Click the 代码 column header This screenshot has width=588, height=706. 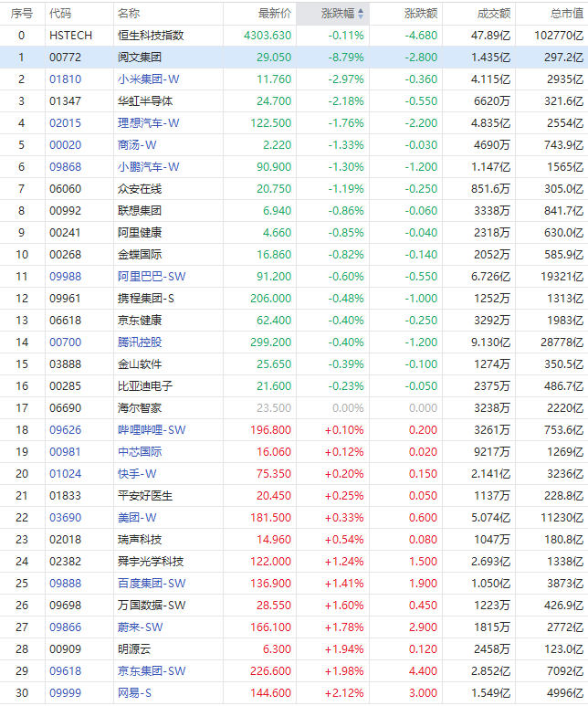tap(60, 14)
